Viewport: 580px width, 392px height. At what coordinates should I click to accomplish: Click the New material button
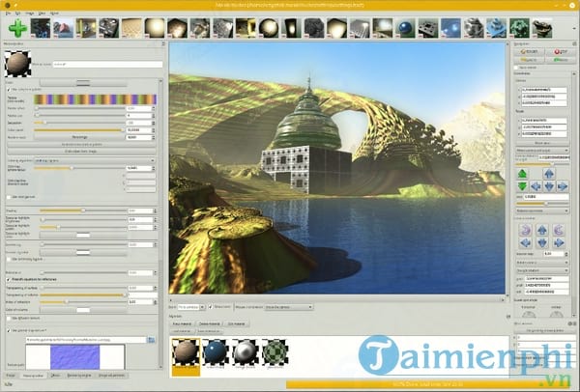(180, 323)
